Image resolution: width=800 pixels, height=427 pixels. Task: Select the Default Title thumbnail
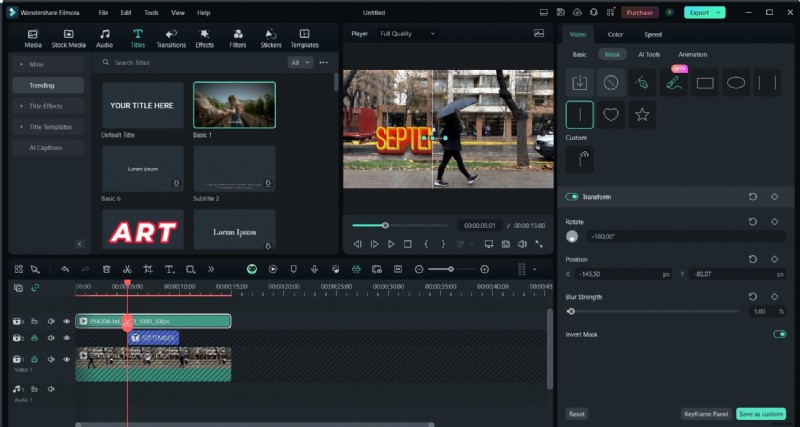click(x=142, y=105)
